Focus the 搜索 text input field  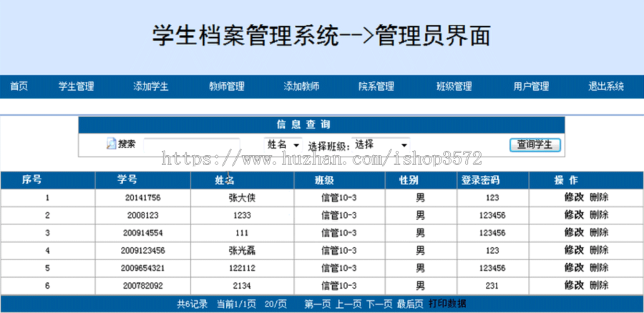191,145
